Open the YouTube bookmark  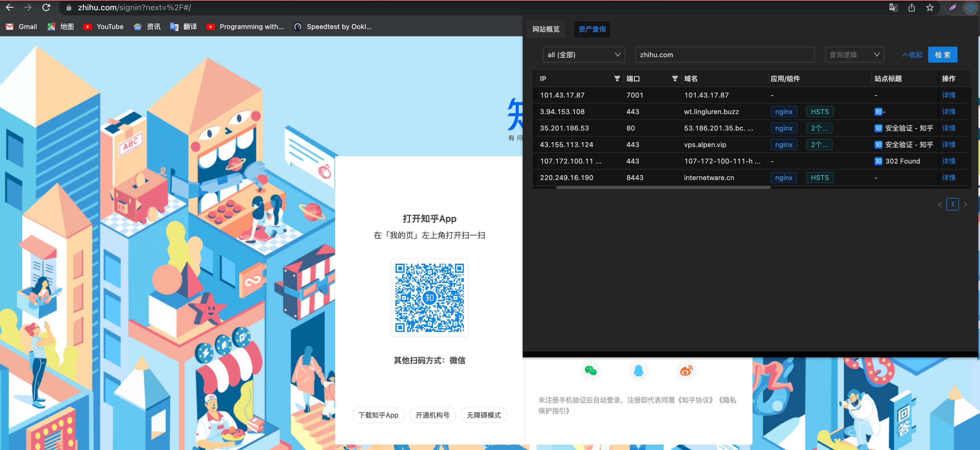103,27
